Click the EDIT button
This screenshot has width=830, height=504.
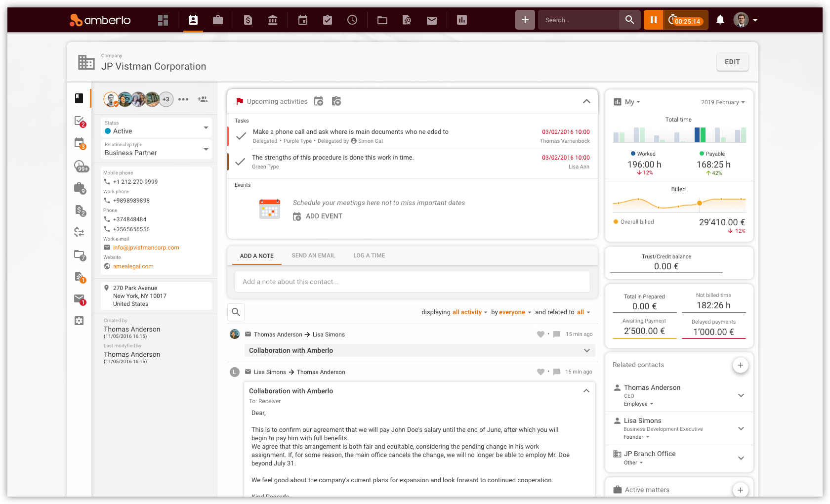point(732,62)
